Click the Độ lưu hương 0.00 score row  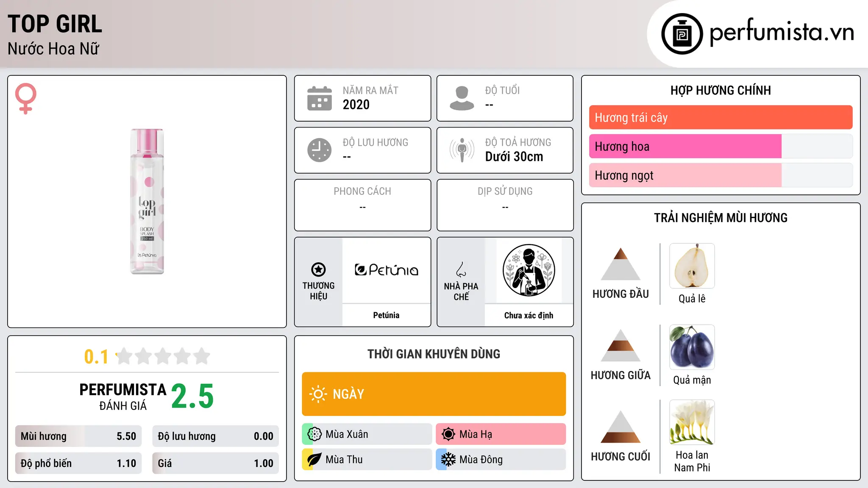(x=215, y=436)
